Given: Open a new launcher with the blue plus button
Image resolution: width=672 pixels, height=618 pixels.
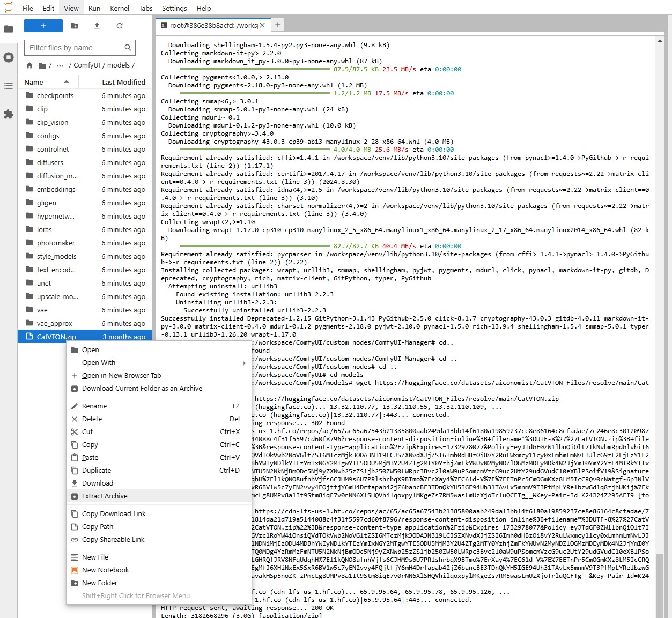Looking at the screenshot, I should [x=43, y=25].
